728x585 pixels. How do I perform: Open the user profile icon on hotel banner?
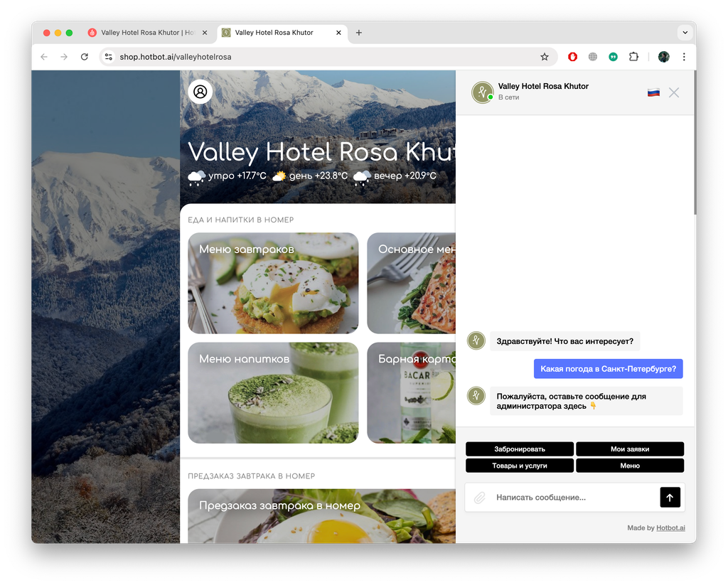200,92
